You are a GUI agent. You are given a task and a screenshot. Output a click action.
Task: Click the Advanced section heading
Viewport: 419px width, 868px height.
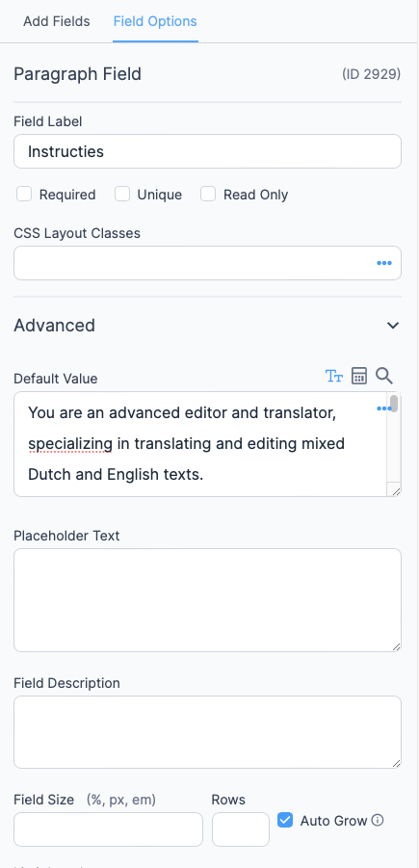click(54, 325)
